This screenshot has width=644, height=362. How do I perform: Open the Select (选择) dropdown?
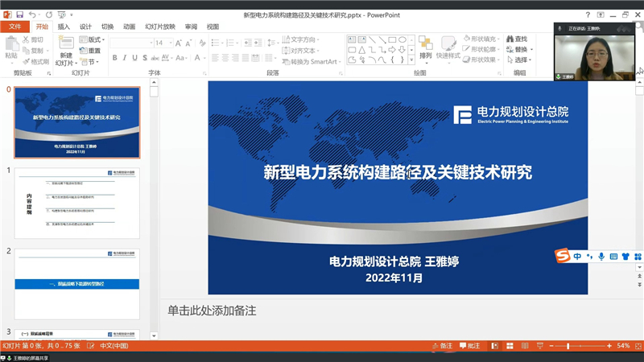(x=519, y=60)
